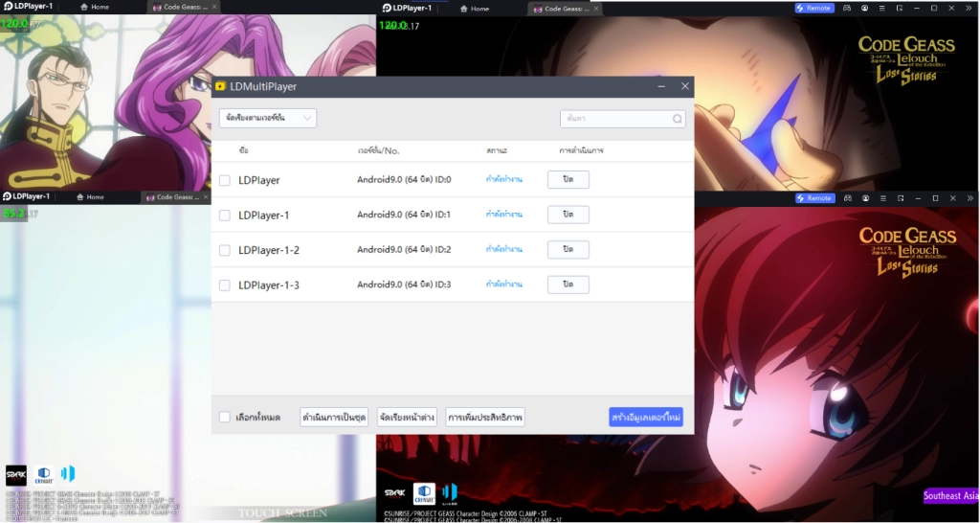Close Code Geass tab in upper-right emulator

595,9
